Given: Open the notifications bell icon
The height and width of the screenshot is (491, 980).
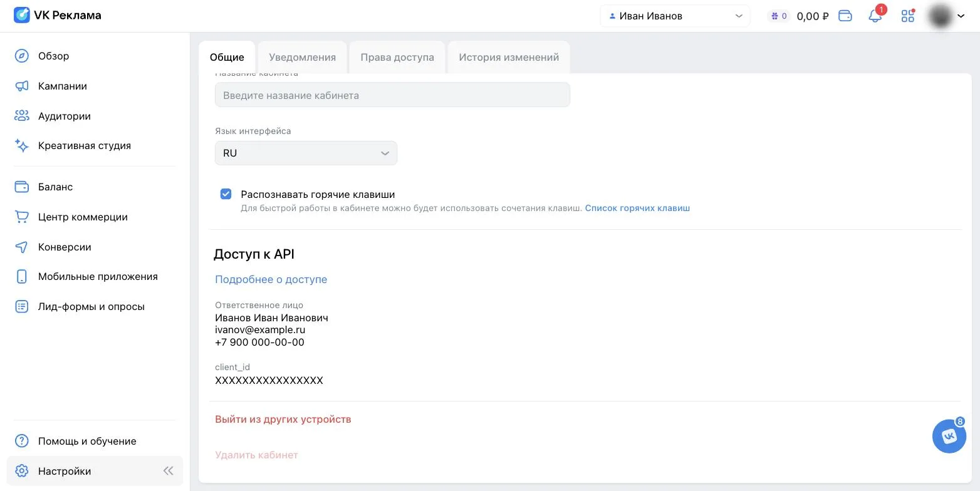Looking at the screenshot, I should [875, 16].
